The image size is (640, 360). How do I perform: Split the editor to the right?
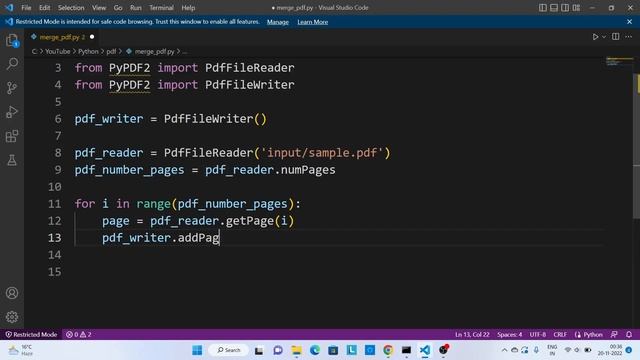pyautogui.click(x=616, y=37)
